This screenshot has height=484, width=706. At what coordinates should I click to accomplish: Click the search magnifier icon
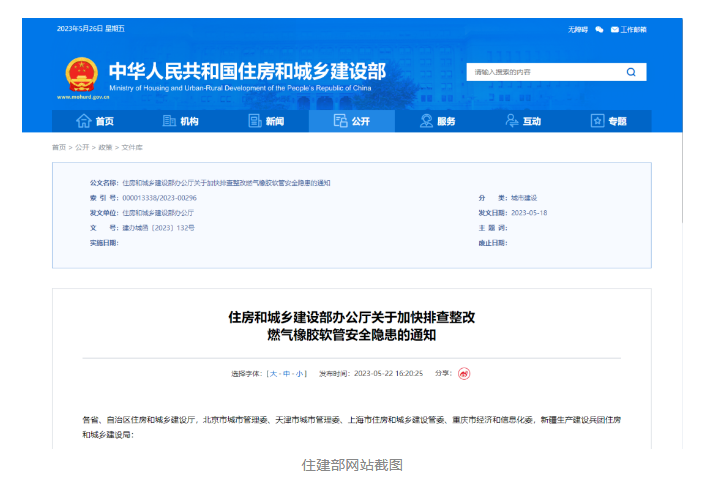click(631, 72)
